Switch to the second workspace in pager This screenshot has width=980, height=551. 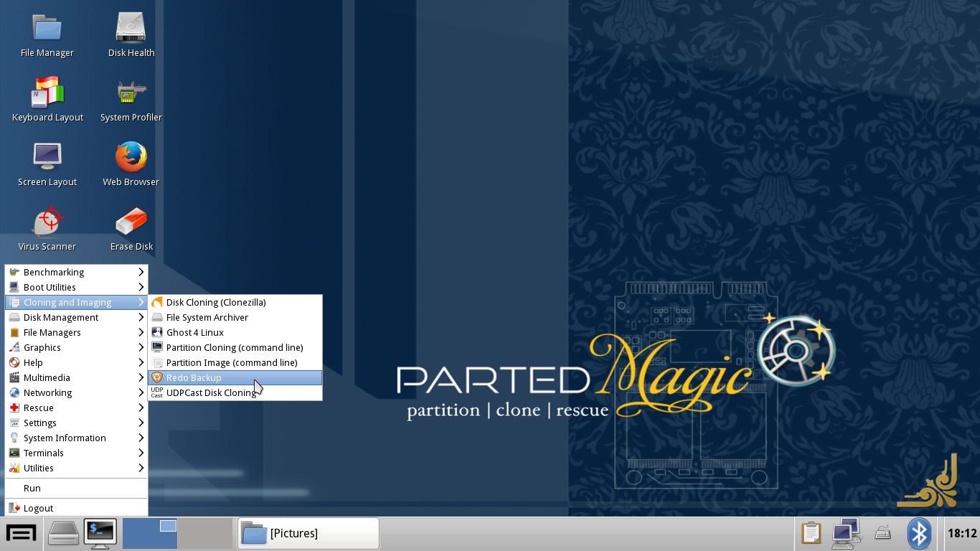click(x=205, y=533)
